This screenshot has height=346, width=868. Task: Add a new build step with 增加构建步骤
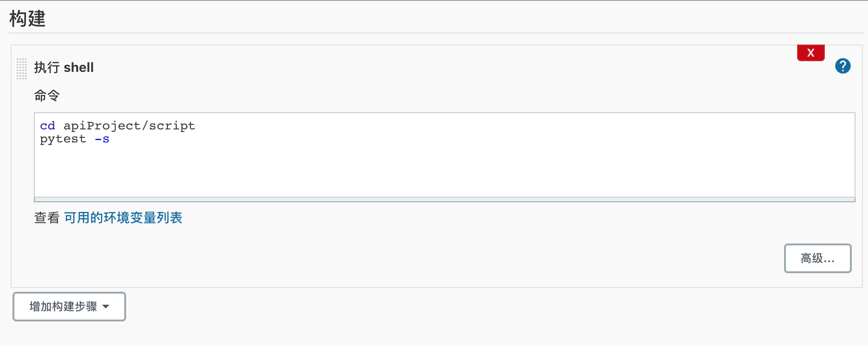click(69, 307)
